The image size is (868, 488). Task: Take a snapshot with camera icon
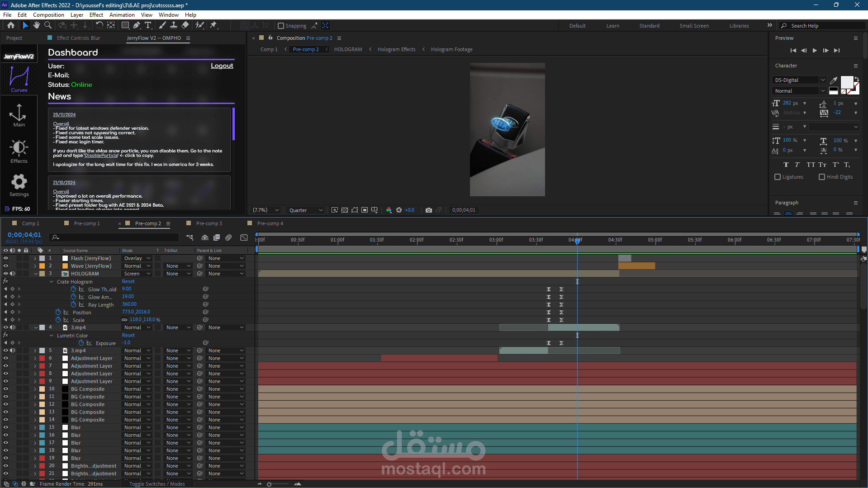pyautogui.click(x=428, y=210)
